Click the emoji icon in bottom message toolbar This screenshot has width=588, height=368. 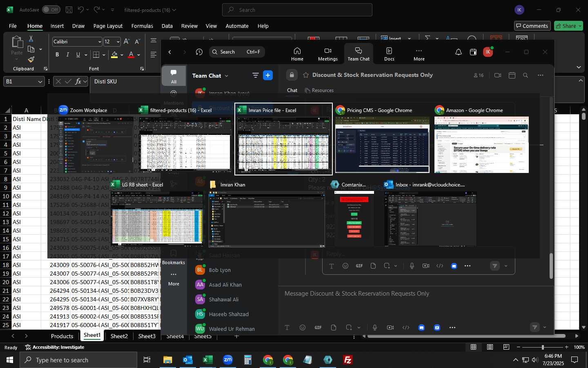tap(303, 328)
